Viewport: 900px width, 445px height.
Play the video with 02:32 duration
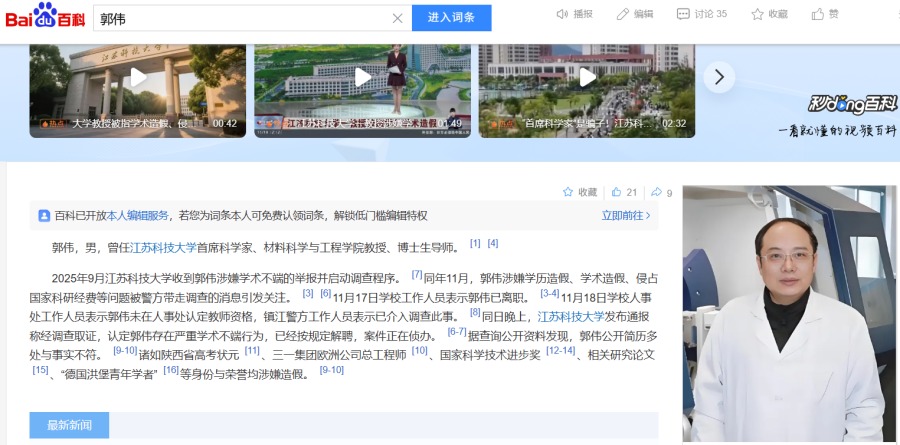(585, 78)
